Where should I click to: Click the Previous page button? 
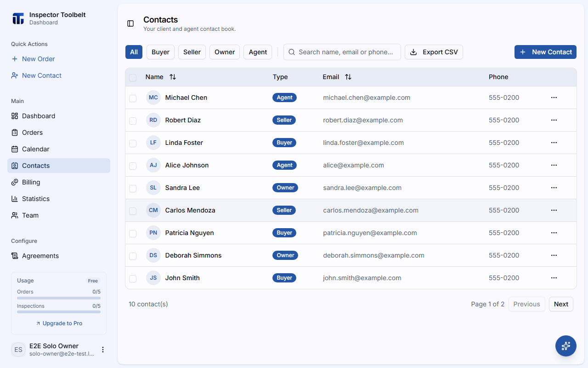point(526,304)
